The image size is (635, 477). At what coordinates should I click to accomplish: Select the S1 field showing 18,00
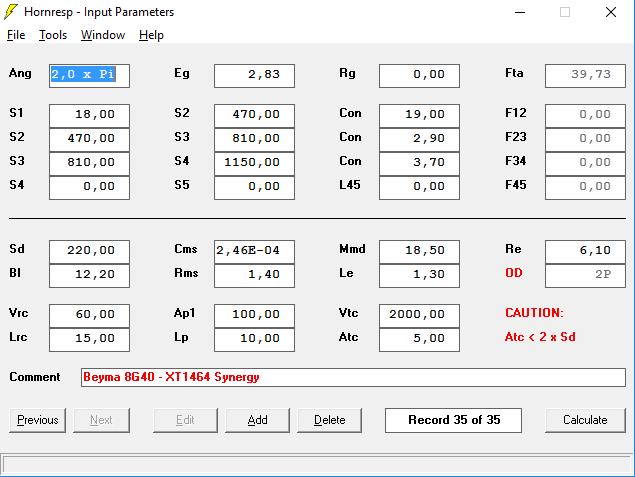pos(89,116)
